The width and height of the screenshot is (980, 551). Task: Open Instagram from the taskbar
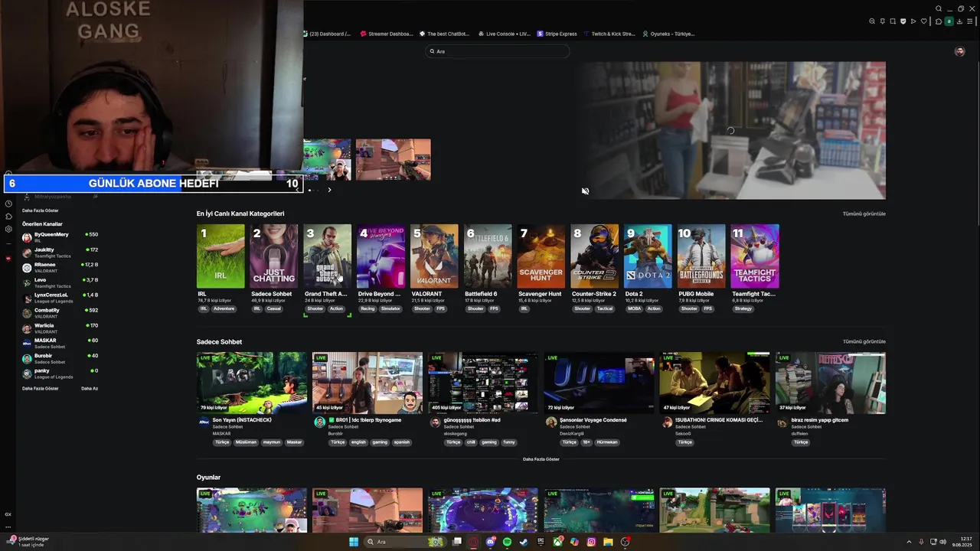point(591,542)
